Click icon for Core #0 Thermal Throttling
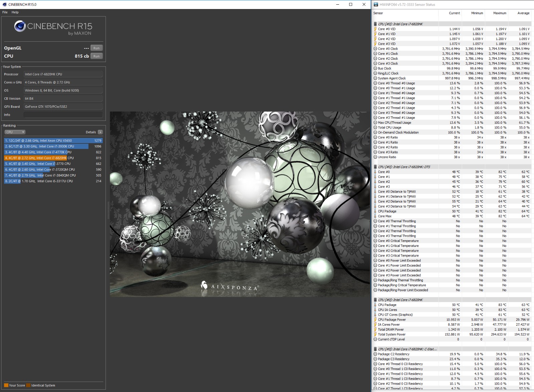This screenshot has width=534, height=392. point(375,221)
